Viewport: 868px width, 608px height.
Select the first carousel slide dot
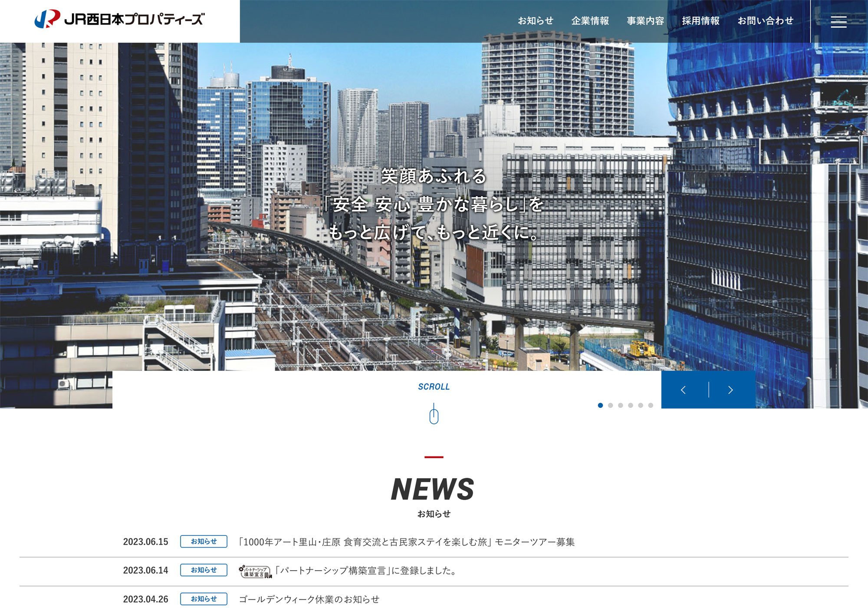600,405
